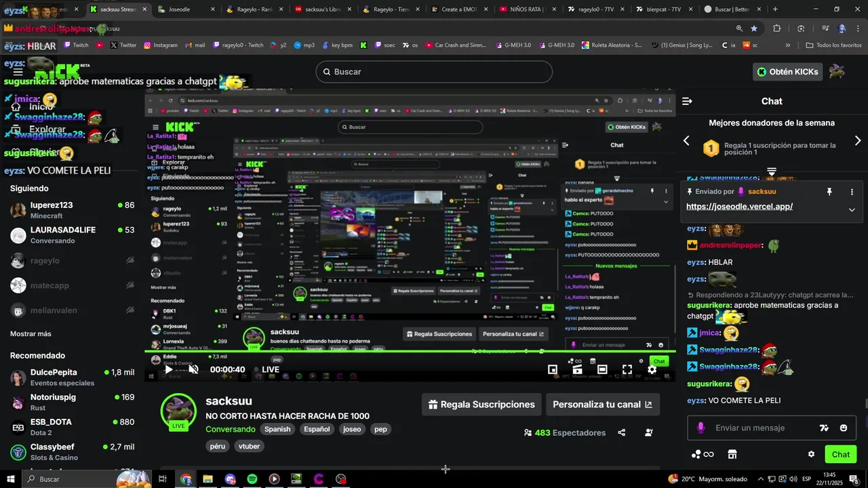868x488 pixels.
Task: Click the Buscar search box on Kick
Action: coord(434,72)
